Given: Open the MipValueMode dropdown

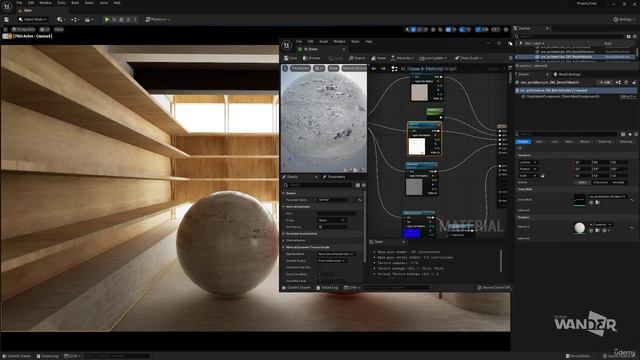Looking at the screenshot, I should (x=336, y=254).
